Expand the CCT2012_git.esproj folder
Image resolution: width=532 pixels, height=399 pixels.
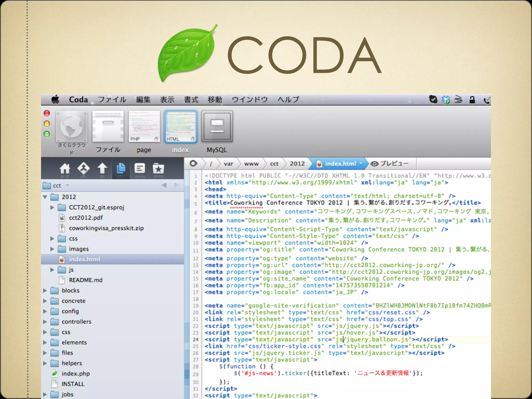pyautogui.click(x=52, y=207)
